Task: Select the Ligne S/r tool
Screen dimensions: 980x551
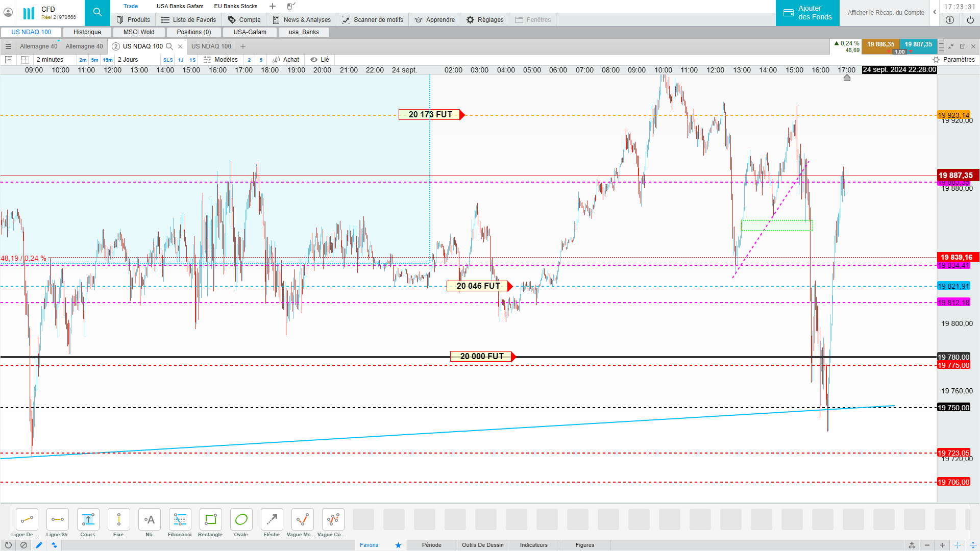Action: (57, 520)
